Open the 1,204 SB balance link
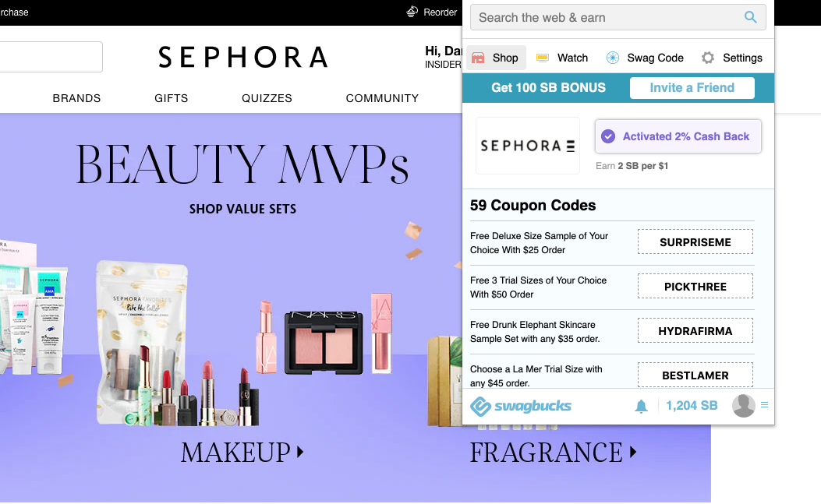Screen dimensions: 821x504 [692, 406]
